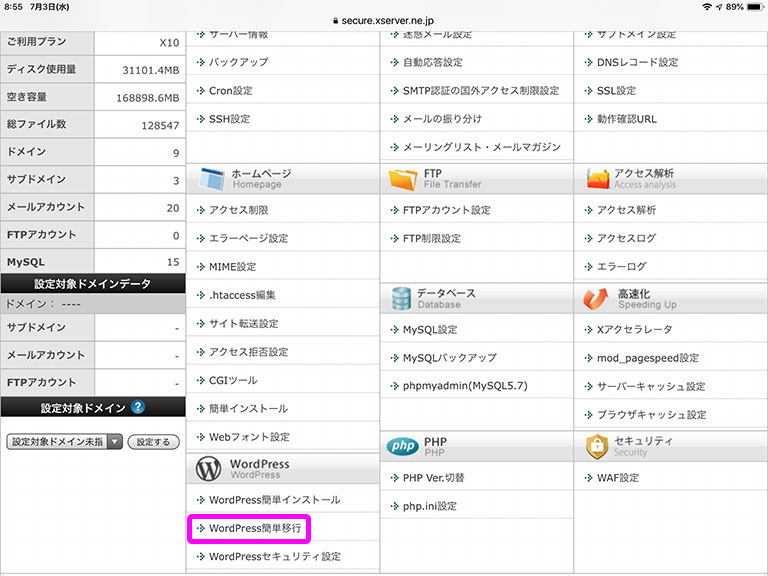Open FTP制限設定
Screen dimensions: 768x576
pyautogui.click(x=432, y=239)
